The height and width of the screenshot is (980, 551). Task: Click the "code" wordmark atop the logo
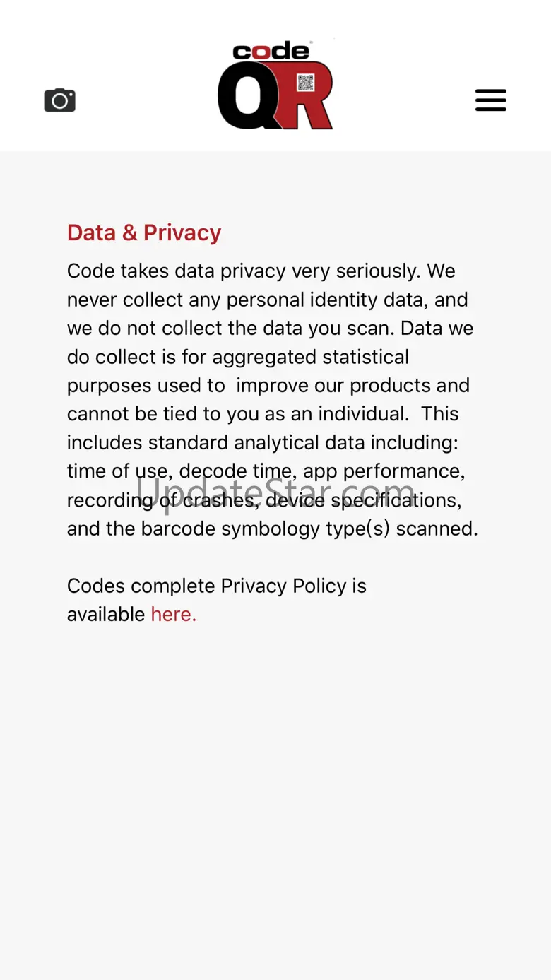(271, 51)
